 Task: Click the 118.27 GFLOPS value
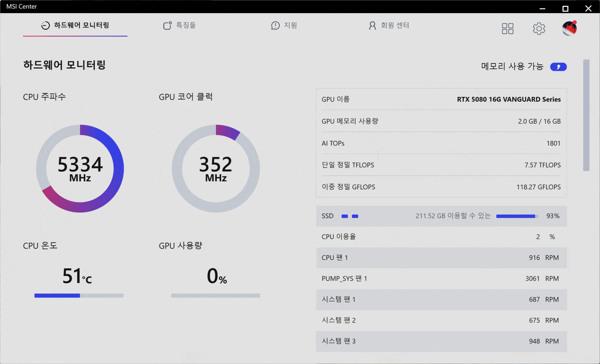(538, 187)
